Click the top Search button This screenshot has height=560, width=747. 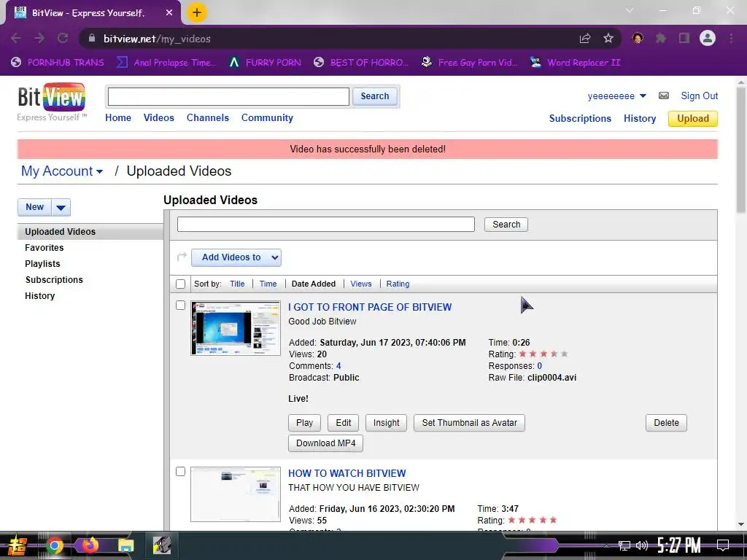pos(374,96)
